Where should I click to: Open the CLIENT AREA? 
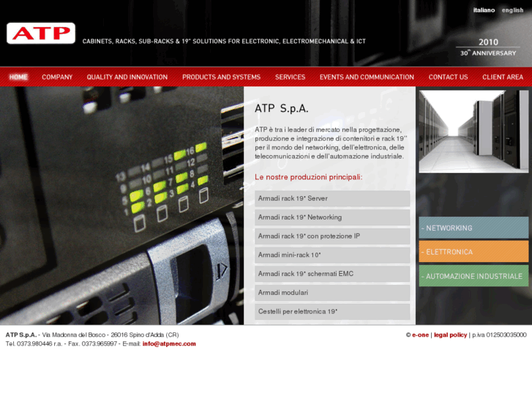pos(503,77)
